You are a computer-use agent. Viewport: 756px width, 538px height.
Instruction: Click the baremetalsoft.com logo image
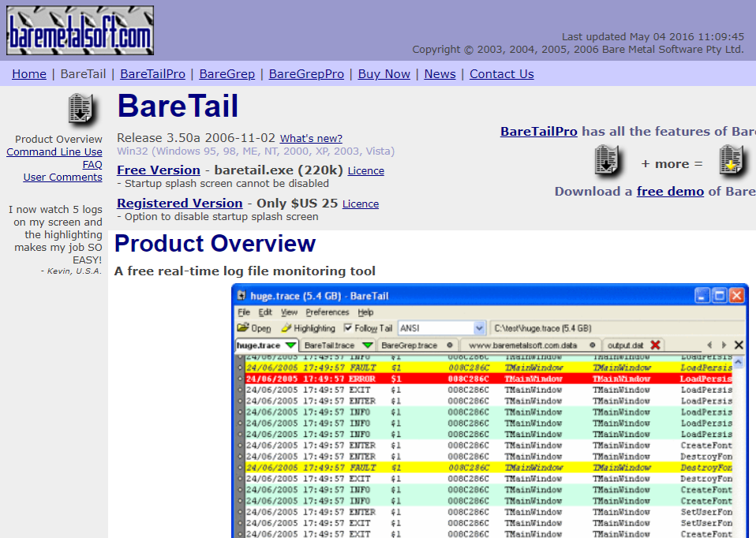tap(80, 30)
